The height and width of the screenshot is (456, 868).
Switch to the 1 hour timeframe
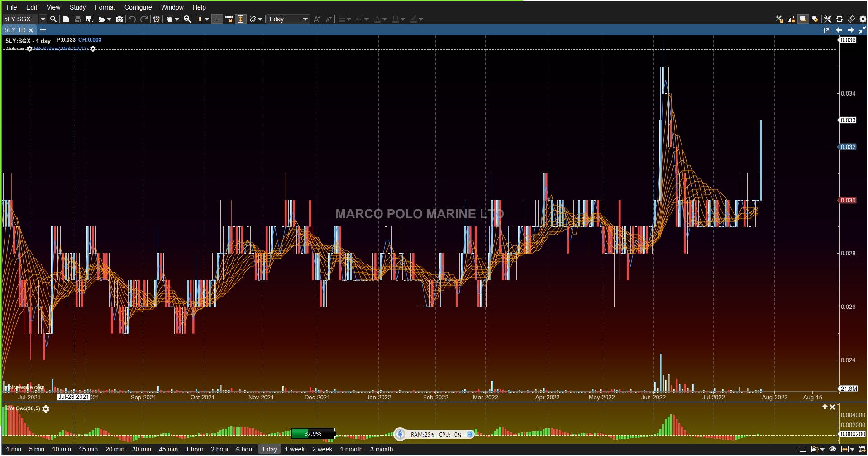(195, 449)
